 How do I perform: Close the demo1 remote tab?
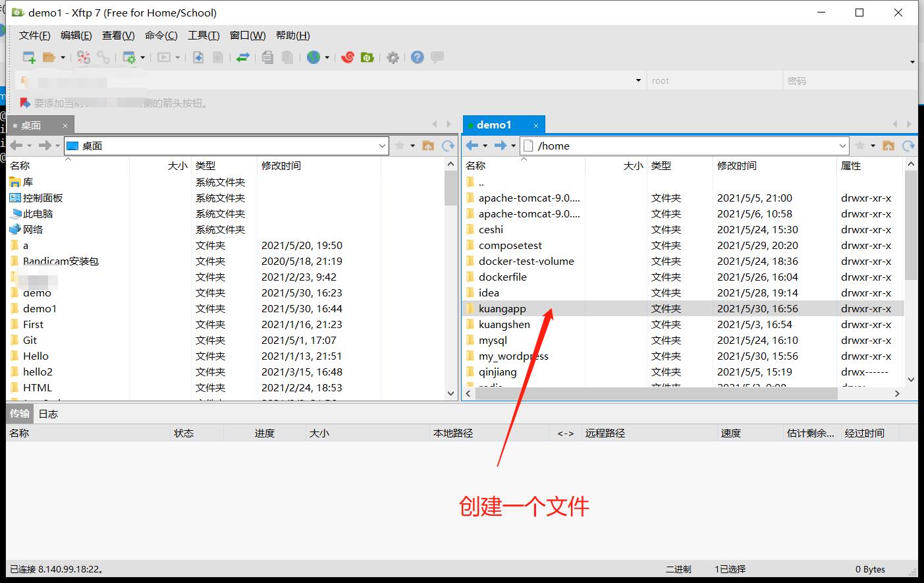[x=536, y=125]
